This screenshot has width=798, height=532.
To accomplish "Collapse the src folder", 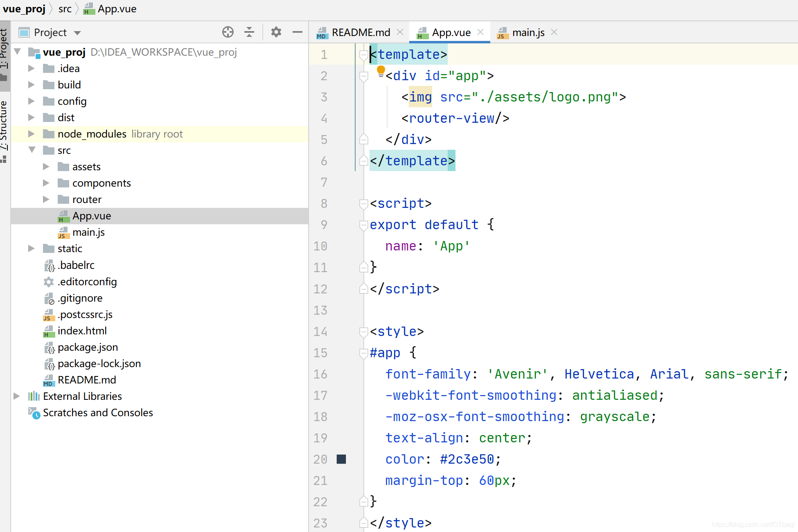I will tap(32, 150).
